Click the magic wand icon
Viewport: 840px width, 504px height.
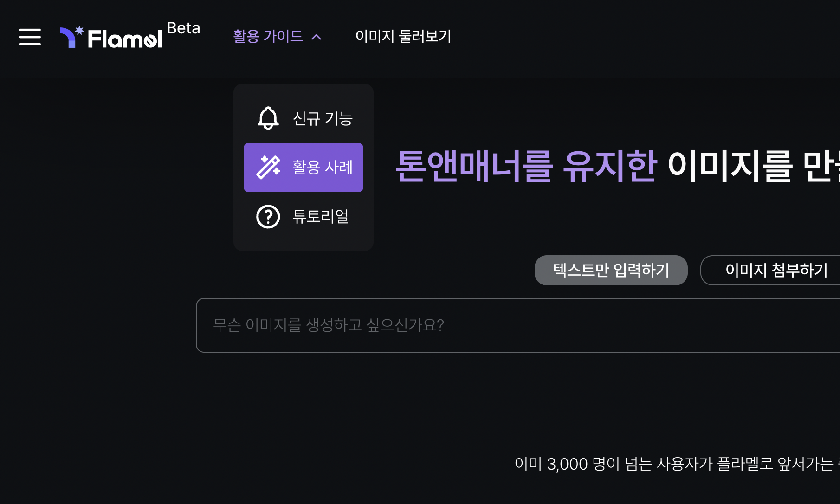tap(268, 167)
